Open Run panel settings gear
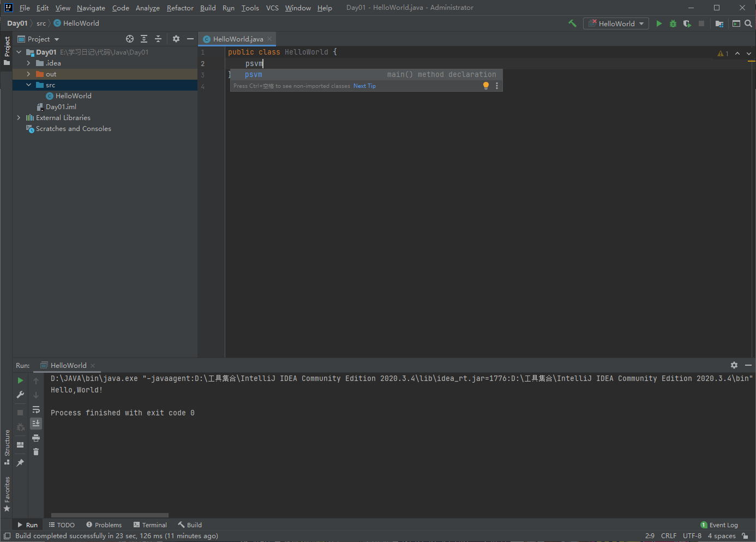Screen dimensions: 756x542 [x=734, y=365]
